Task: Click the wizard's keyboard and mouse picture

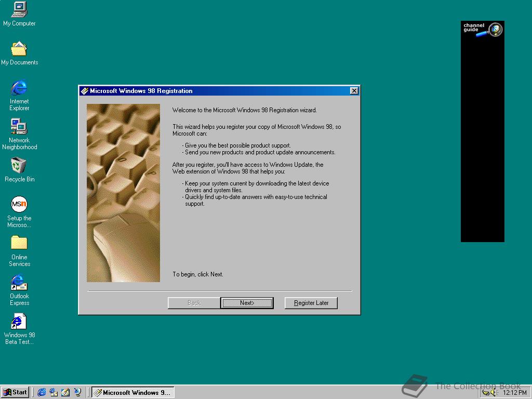Action: click(x=123, y=193)
